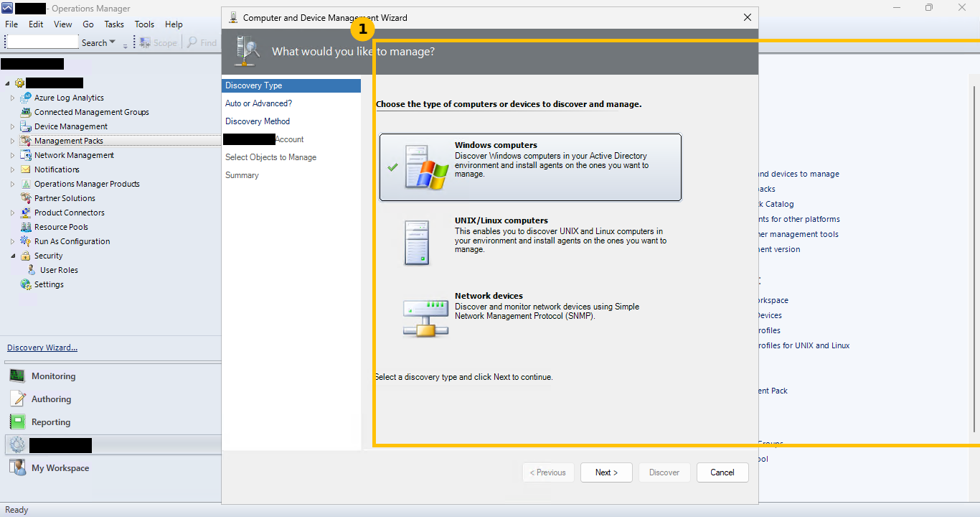This screenshot has width=980, height=517.
Task: Select the Discovery Type wizard step
Action: click(291, 85)
